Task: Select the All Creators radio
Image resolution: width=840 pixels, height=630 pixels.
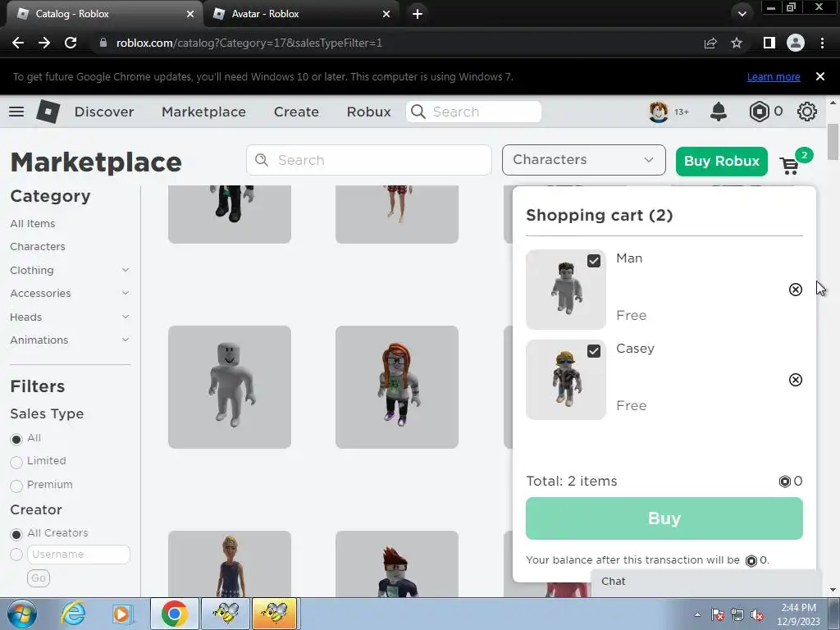Action: 16,534
